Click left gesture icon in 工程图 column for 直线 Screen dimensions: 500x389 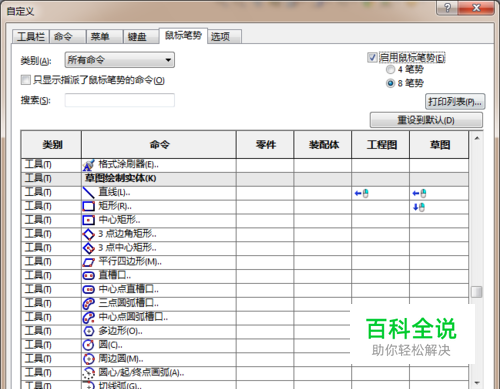point(362,193)
